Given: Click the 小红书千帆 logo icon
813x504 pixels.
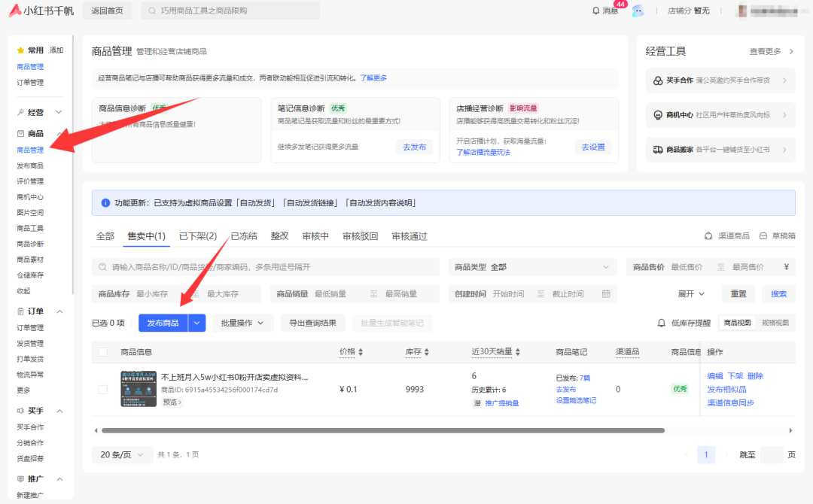Looking at the screenshot, I should (x=16, y=11).
